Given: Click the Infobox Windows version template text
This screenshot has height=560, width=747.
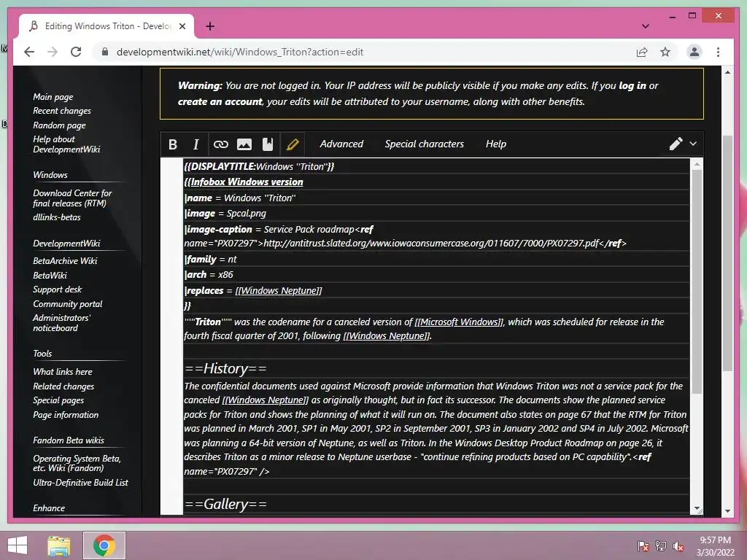Looking at the screenshot, I should coord(247,182).
